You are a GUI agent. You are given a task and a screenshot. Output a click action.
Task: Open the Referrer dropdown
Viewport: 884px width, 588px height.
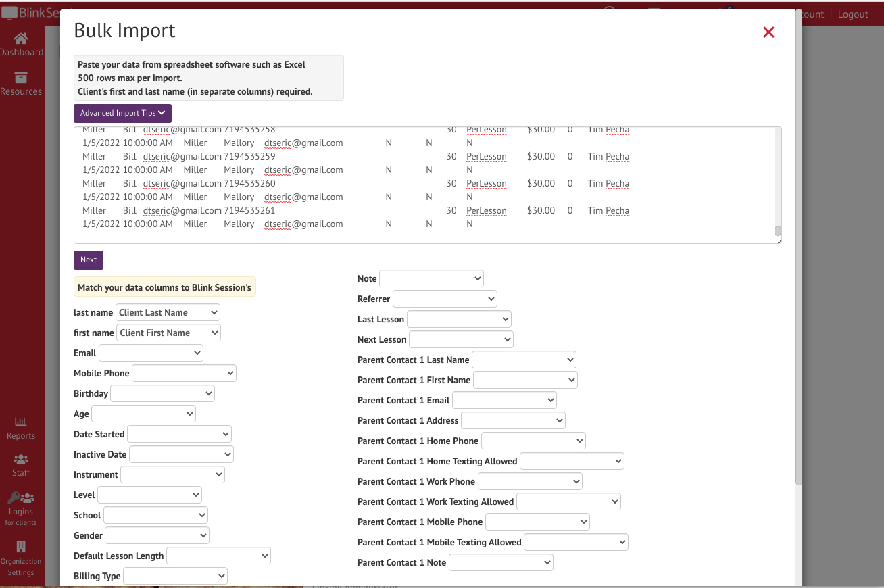click(x=445, y=299)
